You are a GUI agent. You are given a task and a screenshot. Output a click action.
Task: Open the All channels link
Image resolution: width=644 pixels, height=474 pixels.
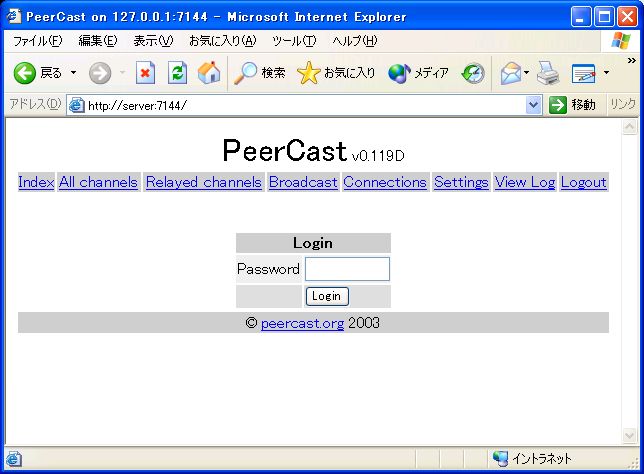tap(98, 182)
